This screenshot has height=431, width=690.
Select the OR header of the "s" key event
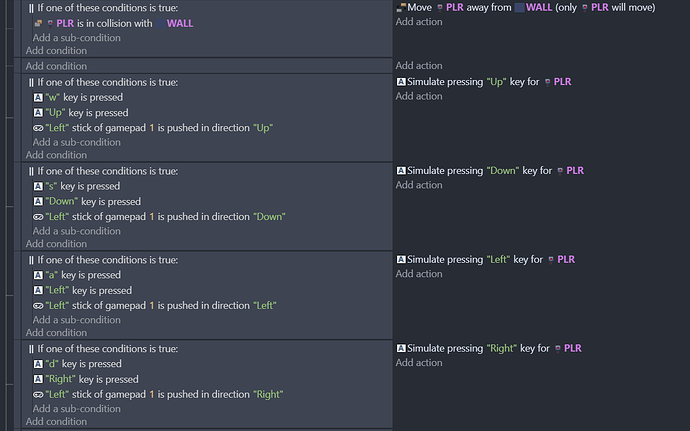103,171
